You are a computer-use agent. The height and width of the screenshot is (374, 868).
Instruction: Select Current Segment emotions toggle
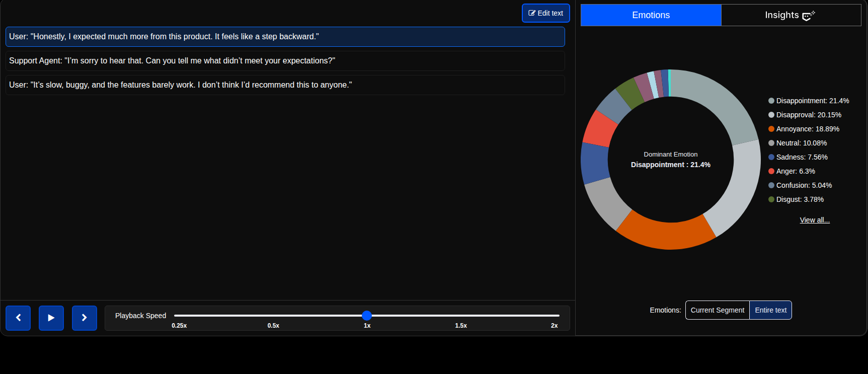coord(718,310)
